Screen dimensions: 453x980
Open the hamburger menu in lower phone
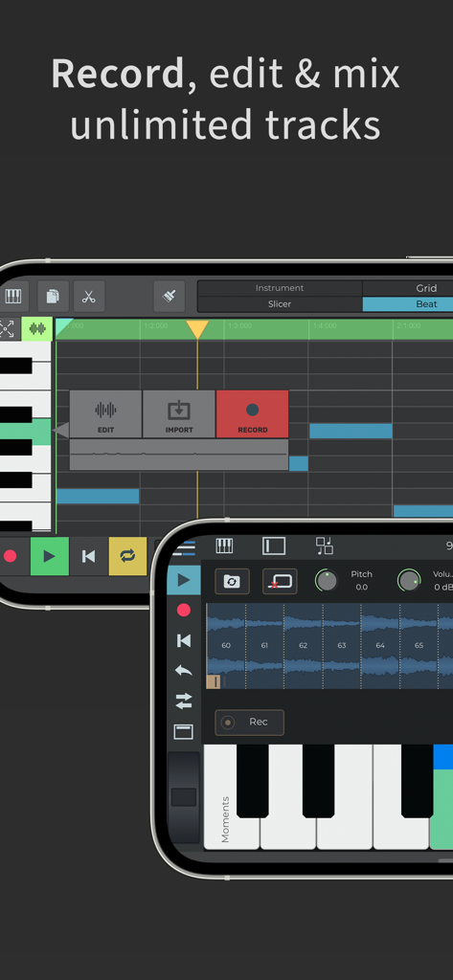pos(184,547)
